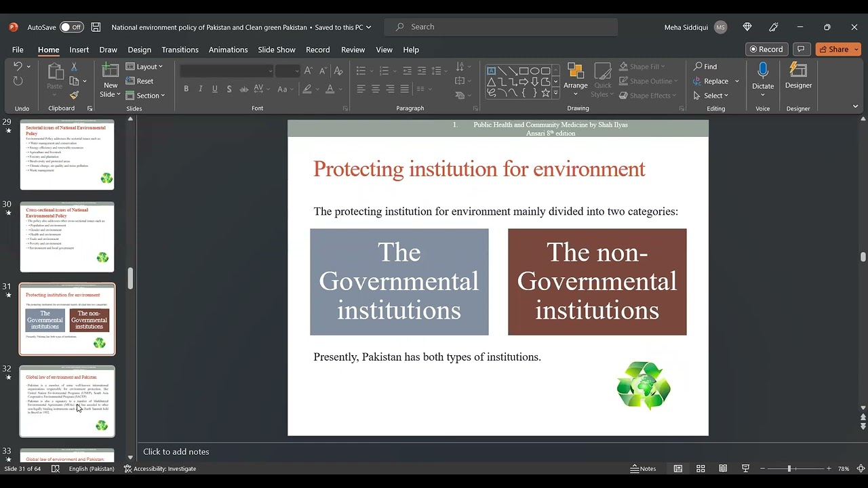Viewport: 868px width, 488px height.
Task: Click the Save icon in title bar
Action: [96, 27]
